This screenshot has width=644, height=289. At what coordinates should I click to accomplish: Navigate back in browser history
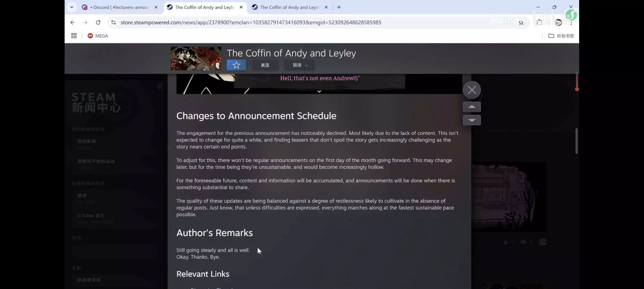click(72, 22)
